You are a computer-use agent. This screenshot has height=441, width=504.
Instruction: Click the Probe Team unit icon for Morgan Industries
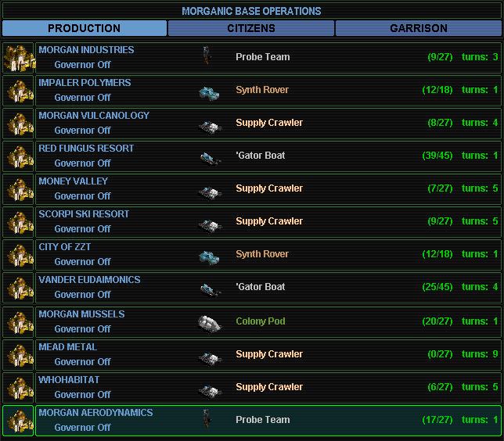pyautogui.click(x=207, y=57)
